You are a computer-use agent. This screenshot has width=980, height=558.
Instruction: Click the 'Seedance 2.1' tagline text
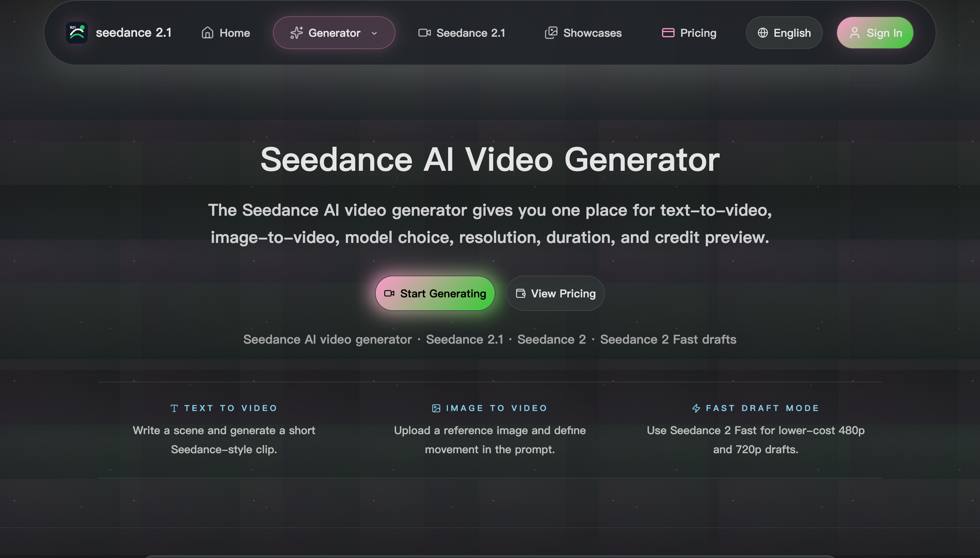(464, 339)
